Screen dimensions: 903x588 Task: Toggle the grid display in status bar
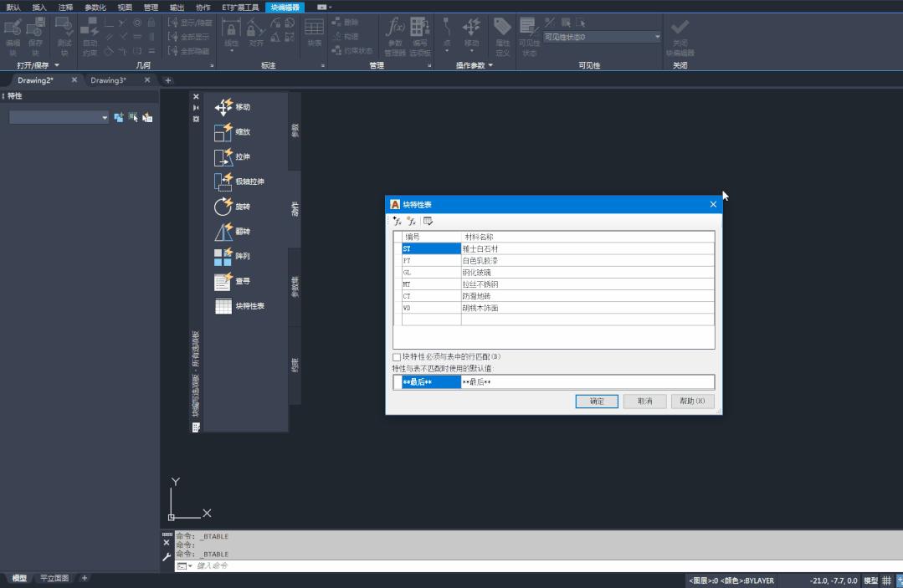[x=886, y=580]
